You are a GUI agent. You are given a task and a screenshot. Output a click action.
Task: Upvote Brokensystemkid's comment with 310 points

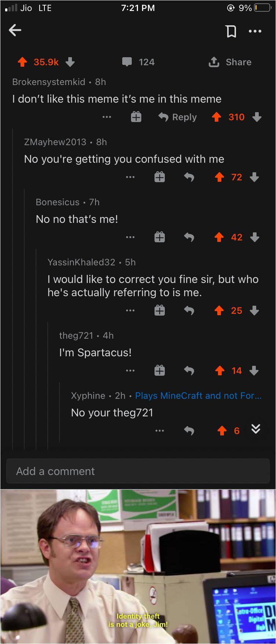point(217,117)
